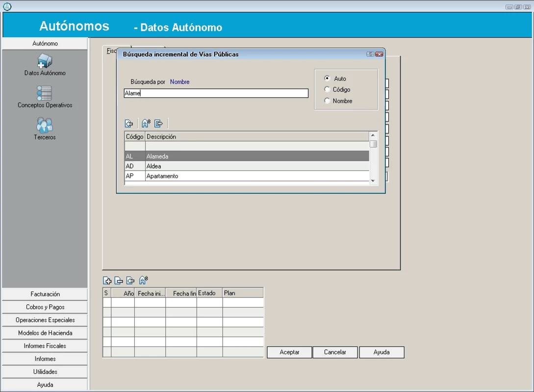This screenshot has height=392, width=534.
Task: Click the Cancelar button
Action: tap(335, 352)
